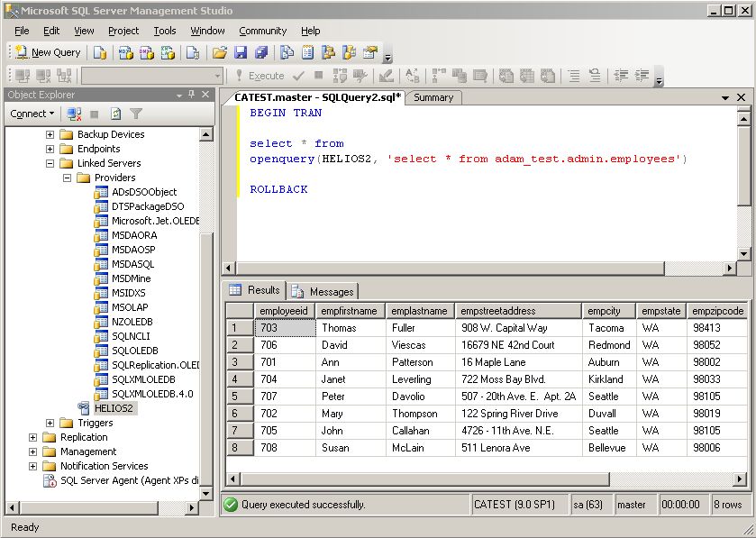Expand the Replication node

click(x=32, y=437)
